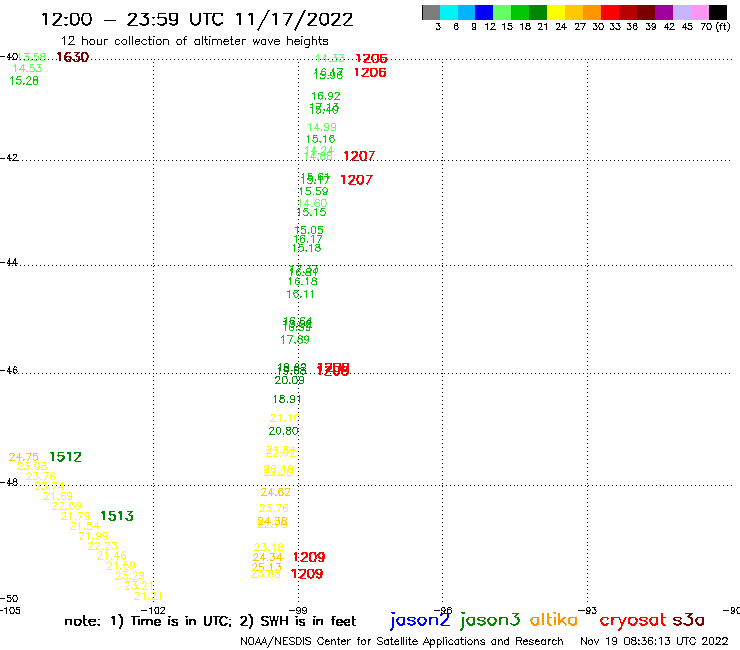This screenshot has height=650, width=740.
Task: Select the cyan swatch in the wave-height legend
Action: tap(449, 12)
